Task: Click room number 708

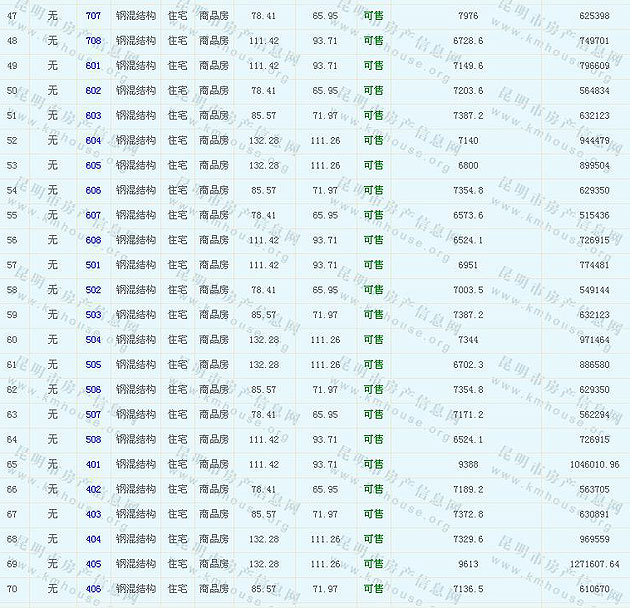Action: point(93,41)
